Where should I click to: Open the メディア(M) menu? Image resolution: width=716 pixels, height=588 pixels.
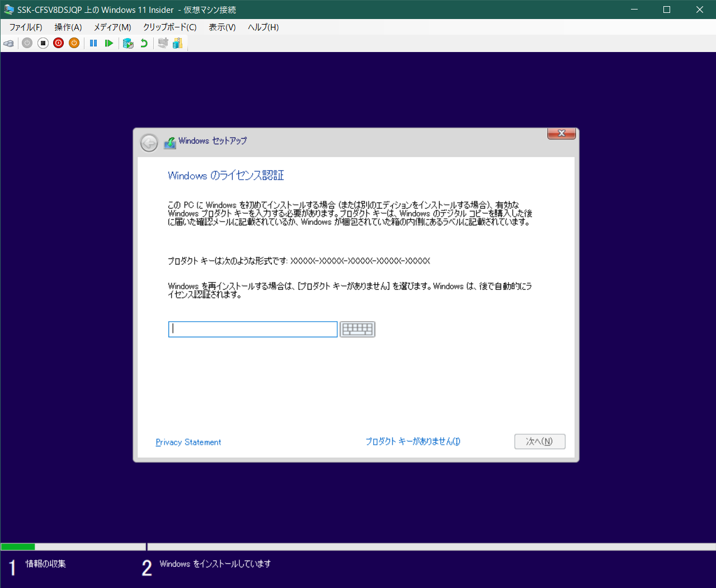pos(112,27)
